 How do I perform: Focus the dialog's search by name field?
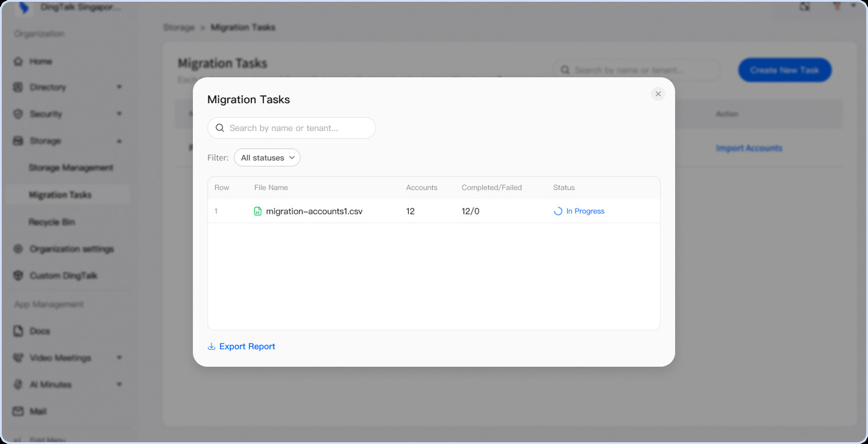point(292,128)
